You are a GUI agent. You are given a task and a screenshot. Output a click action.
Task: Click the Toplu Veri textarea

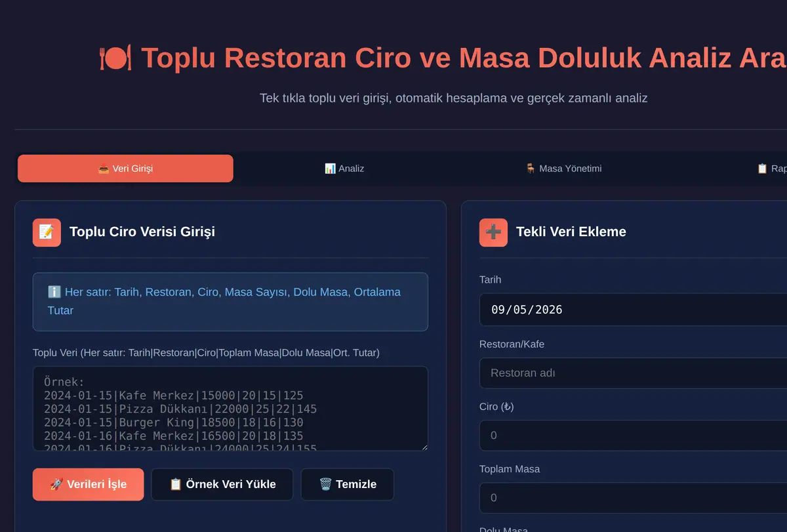point(230,409)
